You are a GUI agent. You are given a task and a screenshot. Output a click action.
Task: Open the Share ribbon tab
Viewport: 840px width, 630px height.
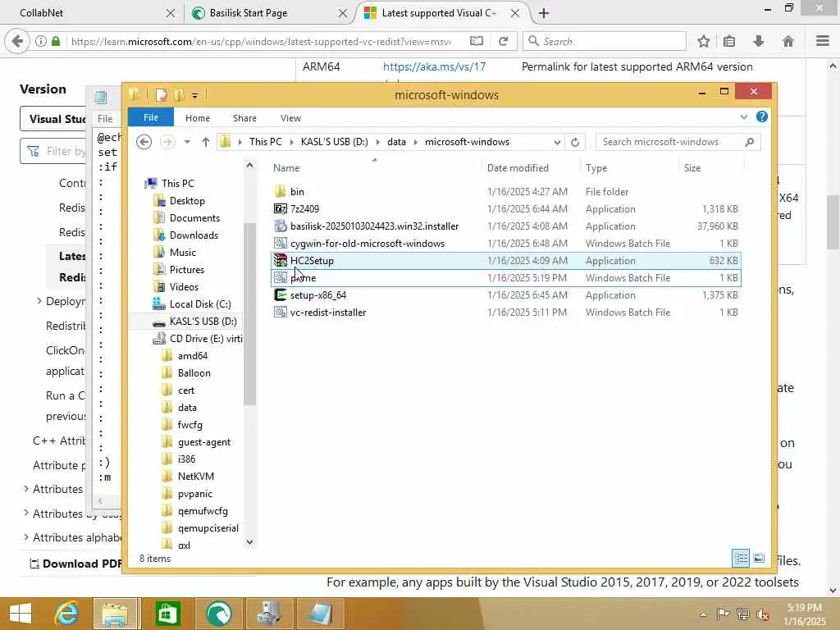coord(244,118)
